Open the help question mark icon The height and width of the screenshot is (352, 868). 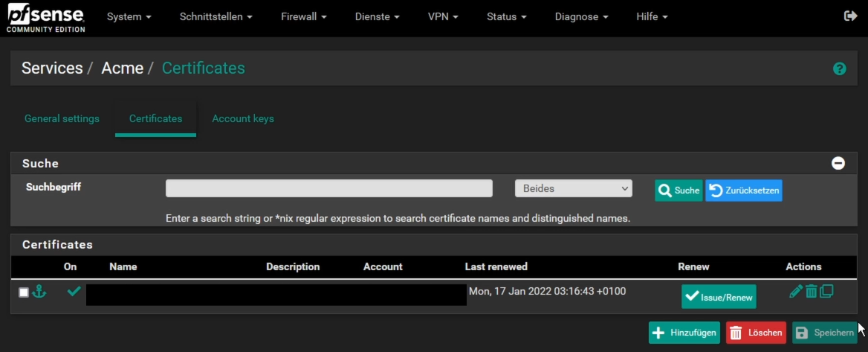tap(839, 68)
